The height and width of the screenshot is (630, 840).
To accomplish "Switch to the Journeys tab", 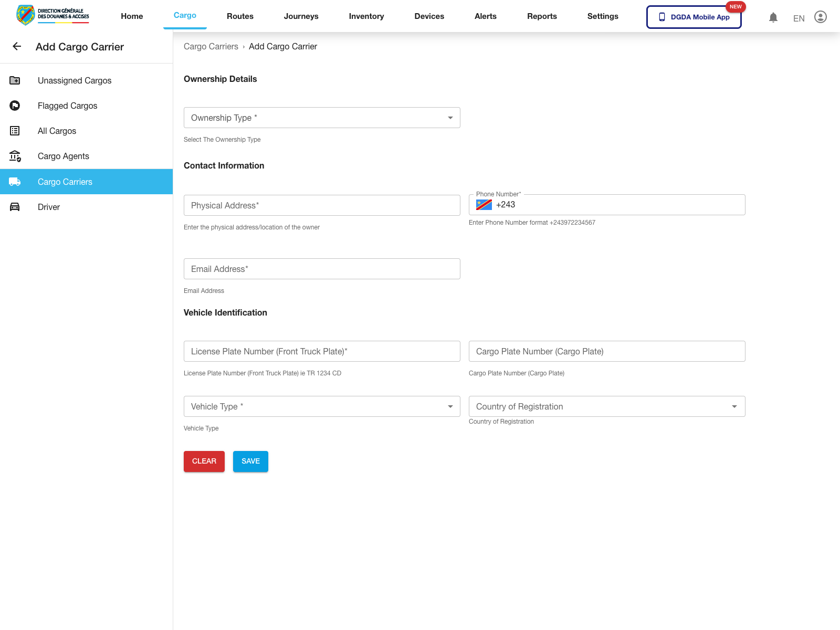I will (x=301, y=16).
